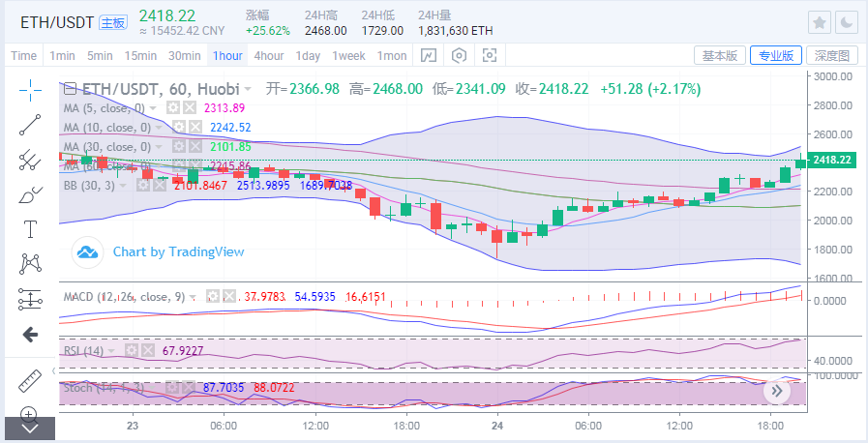Switch to the Time interval tab
The width and height of the screenshot is (868, 443).
point(24,55)
